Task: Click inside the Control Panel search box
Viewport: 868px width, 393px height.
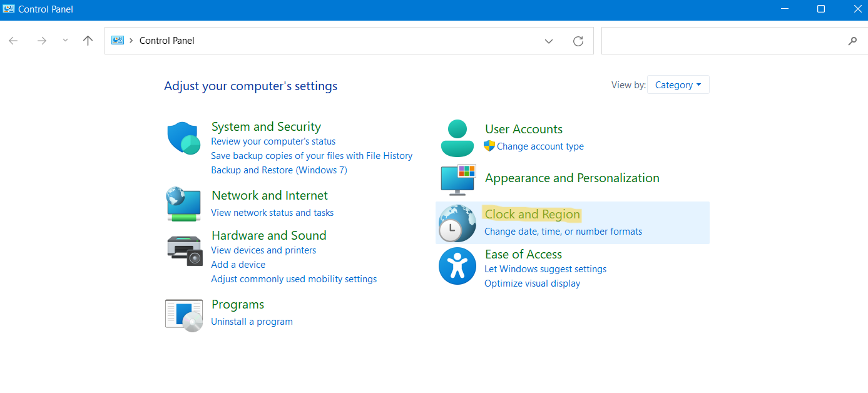Action: 720,41
